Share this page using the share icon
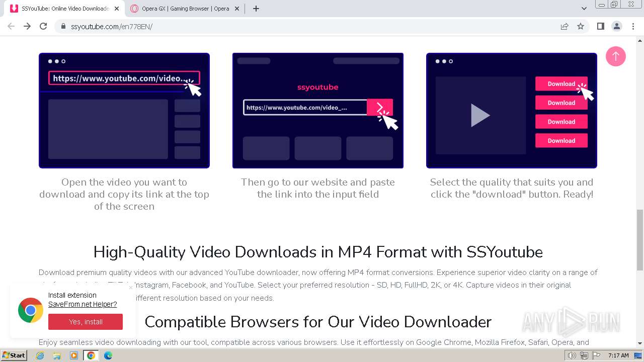644x362 pixels. pyautogui.click(x=565, y=26)
